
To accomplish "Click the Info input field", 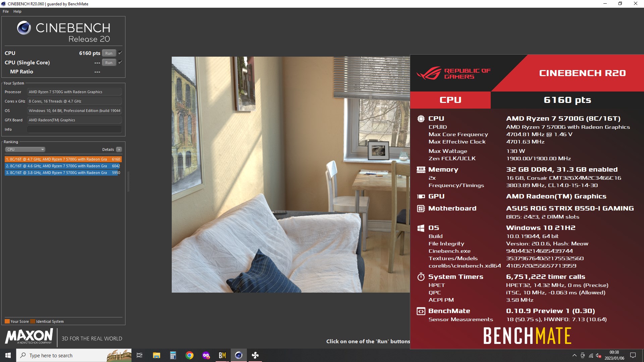I will [74, 129].
